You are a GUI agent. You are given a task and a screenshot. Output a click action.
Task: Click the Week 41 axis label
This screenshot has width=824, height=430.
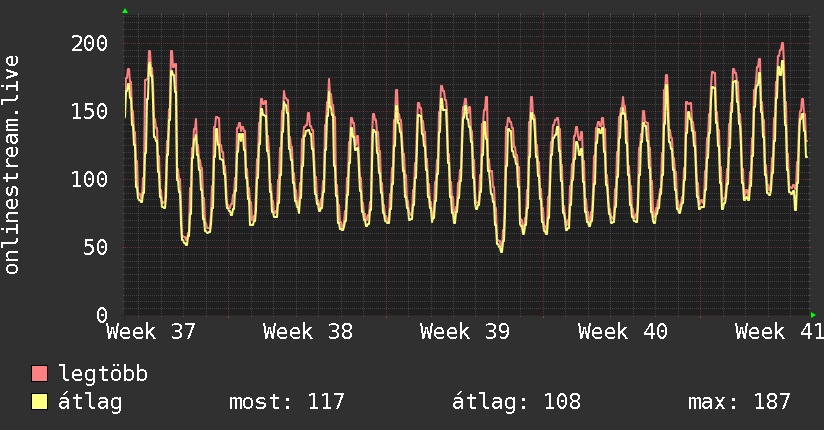click(779, 332)
